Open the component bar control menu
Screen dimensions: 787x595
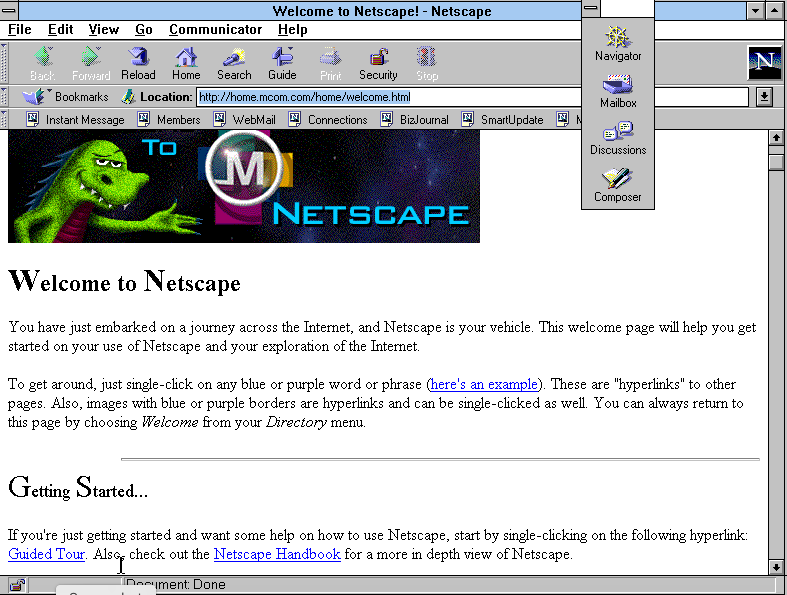click(591, 8)
